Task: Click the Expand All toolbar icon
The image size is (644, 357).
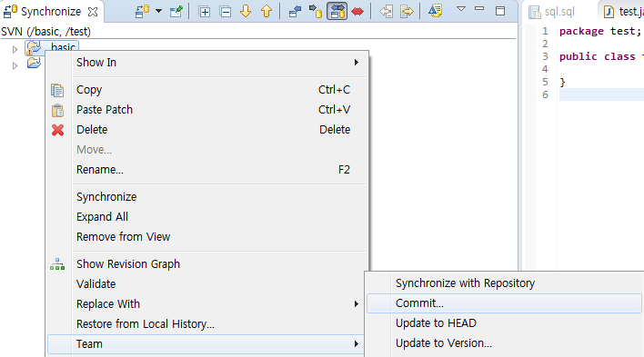Action: pos(204,12)
